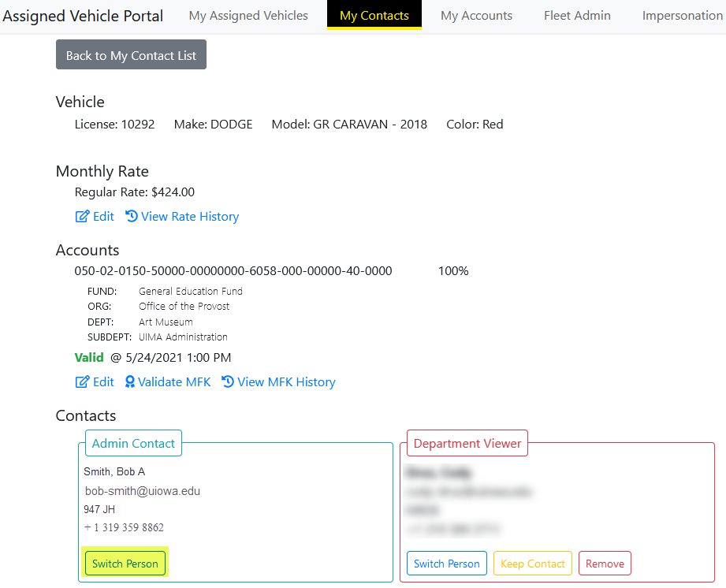Click the Assigned Vehicle Portal home link

coord(82,15)
